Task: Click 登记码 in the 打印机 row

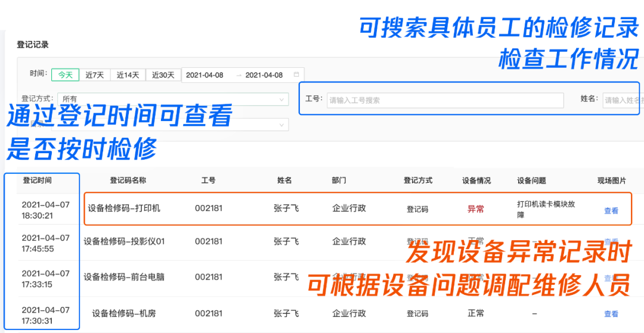Action: (417, 210)
